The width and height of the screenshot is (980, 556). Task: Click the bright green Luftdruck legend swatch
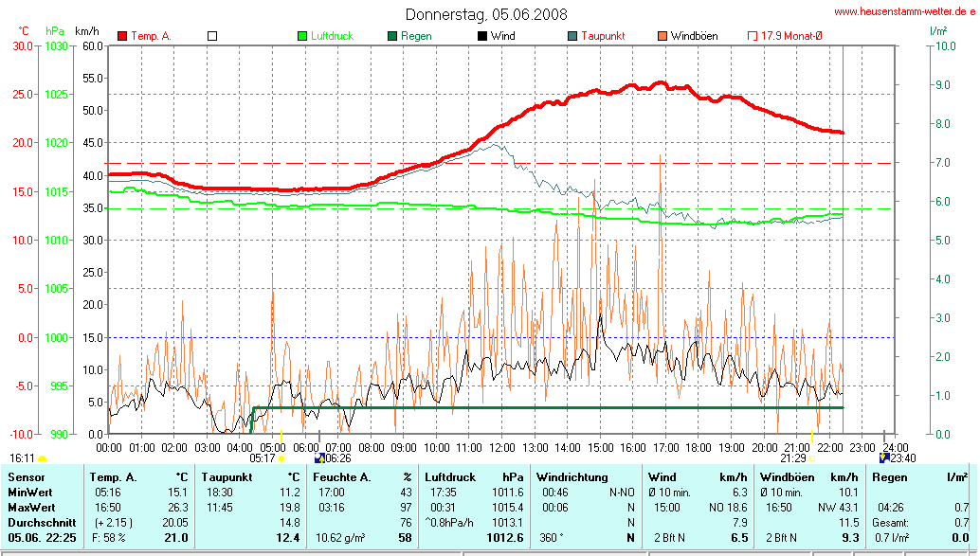click(302, 36)
